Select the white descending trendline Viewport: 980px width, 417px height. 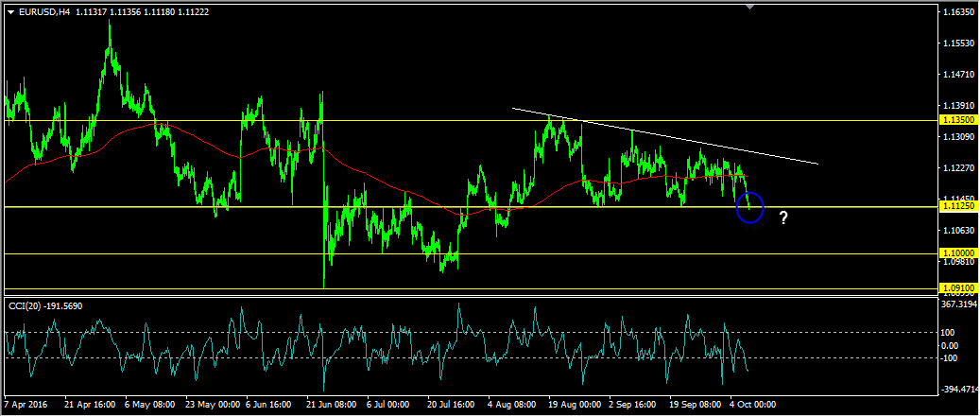pos(665,136)
